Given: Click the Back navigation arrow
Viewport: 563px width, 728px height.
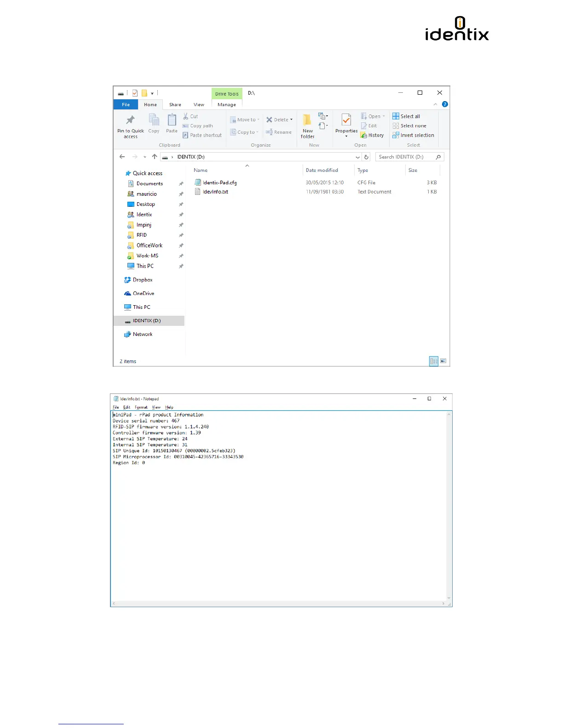Looking at the screenshot, I should pos(122,157).
